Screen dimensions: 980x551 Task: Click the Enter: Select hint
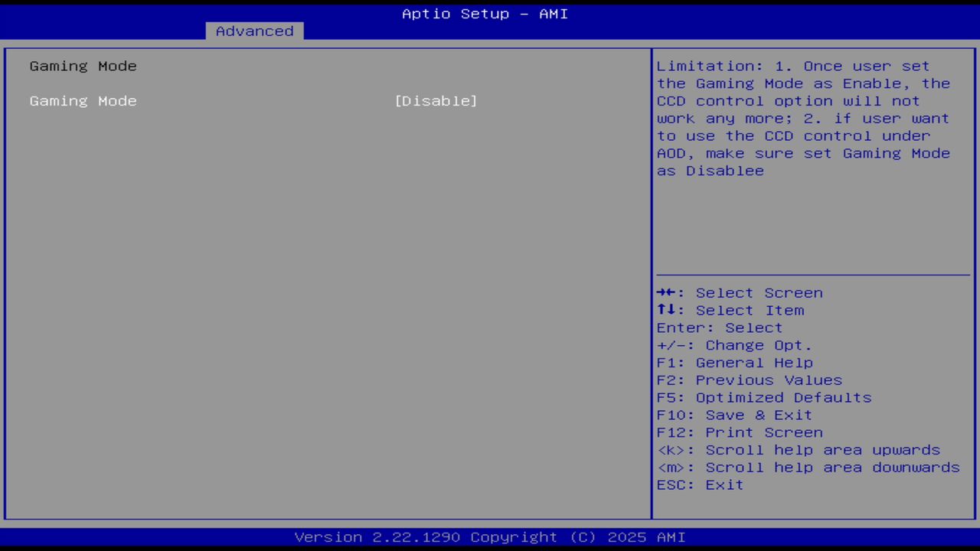(x=720, y=328)
